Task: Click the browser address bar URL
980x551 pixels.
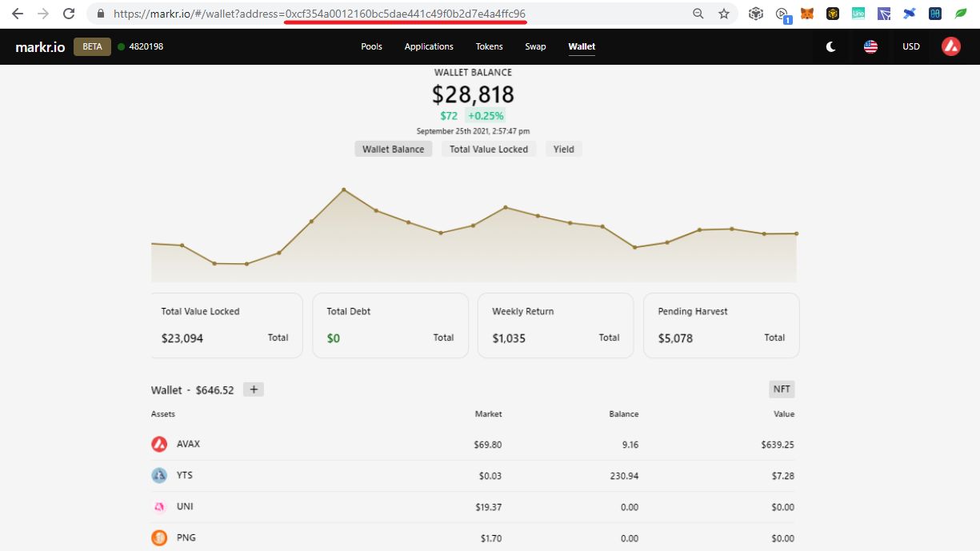Action: coord(320,14)
